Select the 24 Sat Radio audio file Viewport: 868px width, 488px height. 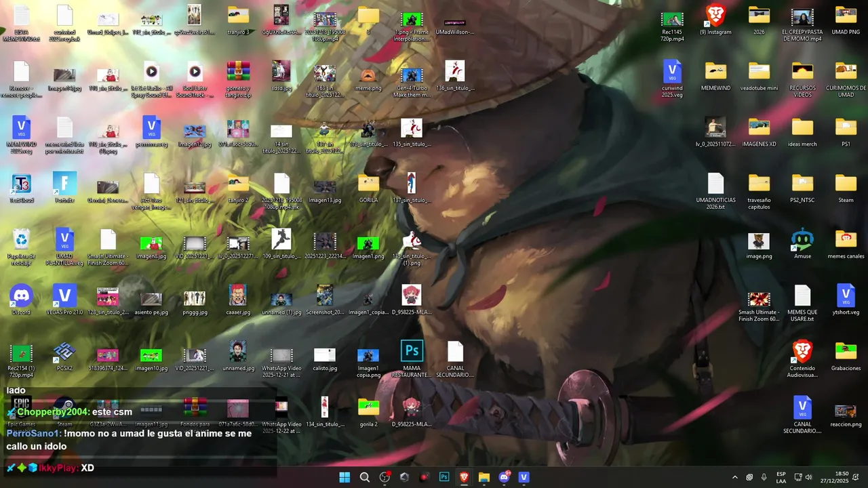(x=151, y=79)
